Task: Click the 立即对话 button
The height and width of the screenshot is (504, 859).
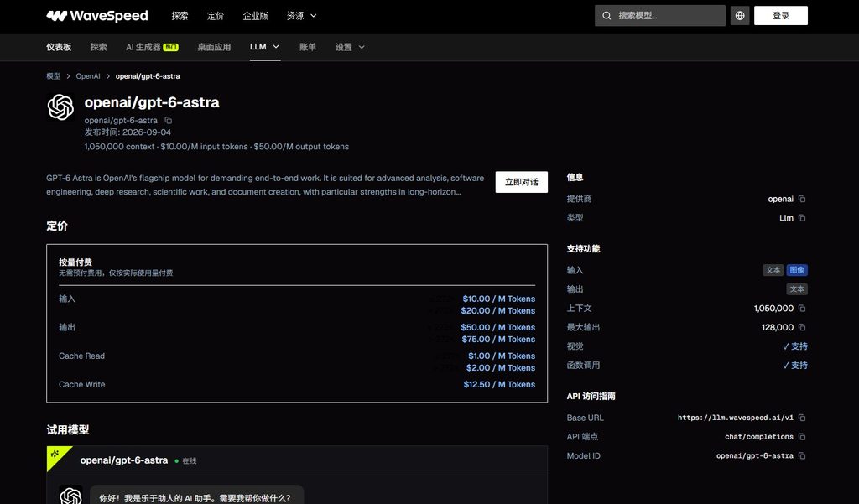Action: pyautogui.click(x=522, y=182)
